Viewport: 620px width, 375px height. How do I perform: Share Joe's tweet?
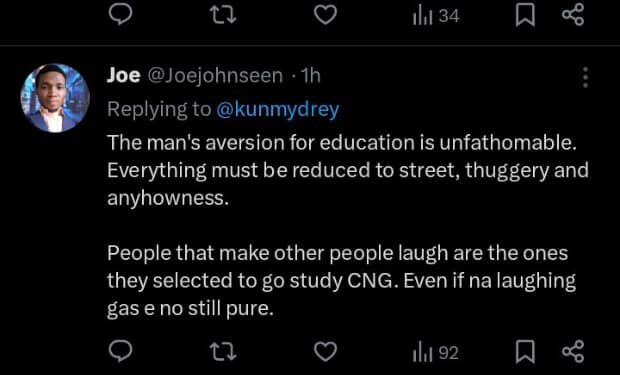(x=573, y=351)
